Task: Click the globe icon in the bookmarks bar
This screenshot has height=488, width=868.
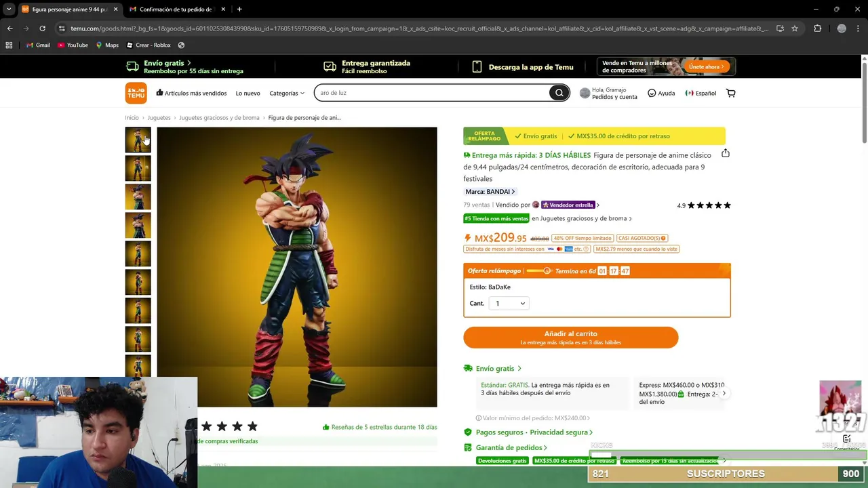Action: [181, 45]
